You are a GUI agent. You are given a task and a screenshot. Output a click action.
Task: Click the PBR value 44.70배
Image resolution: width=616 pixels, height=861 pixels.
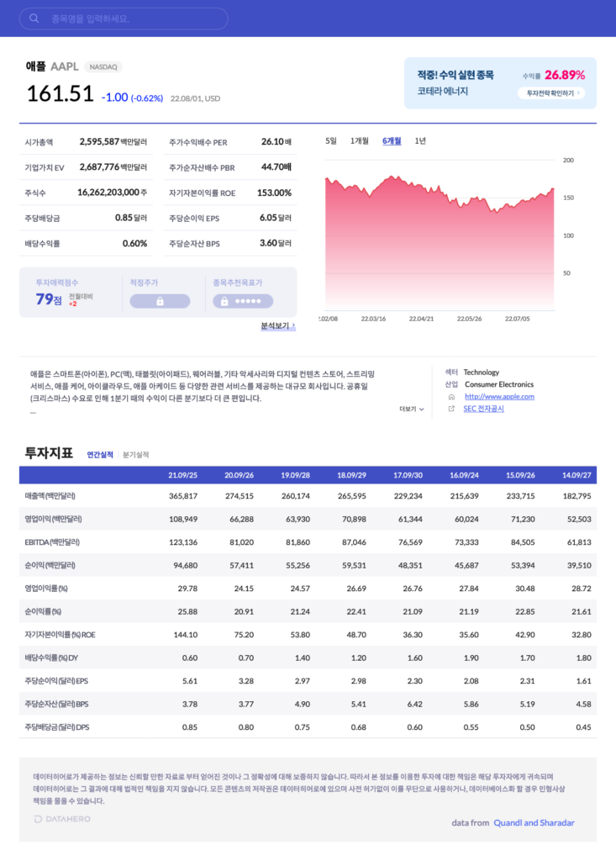click(276, 167)
